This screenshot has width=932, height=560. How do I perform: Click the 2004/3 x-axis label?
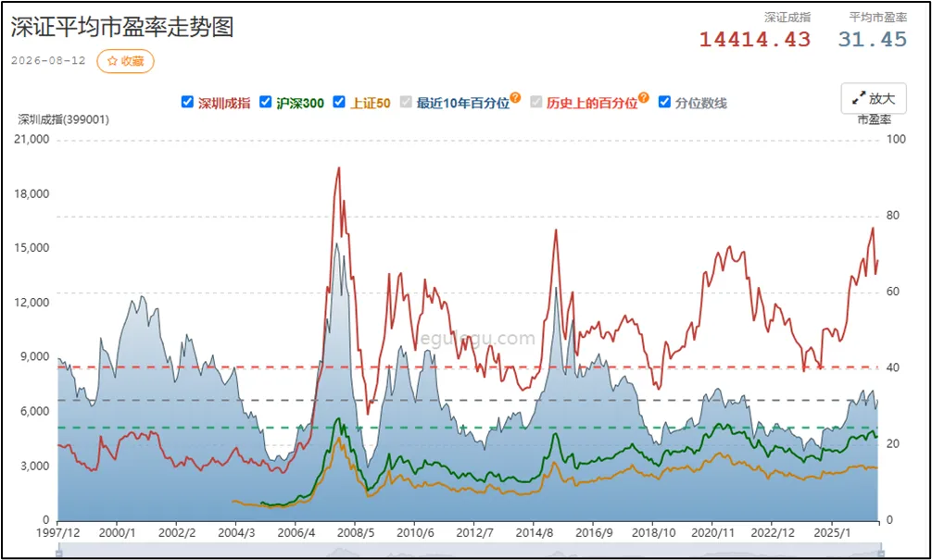pyautogui.click(x=236, y=532)
